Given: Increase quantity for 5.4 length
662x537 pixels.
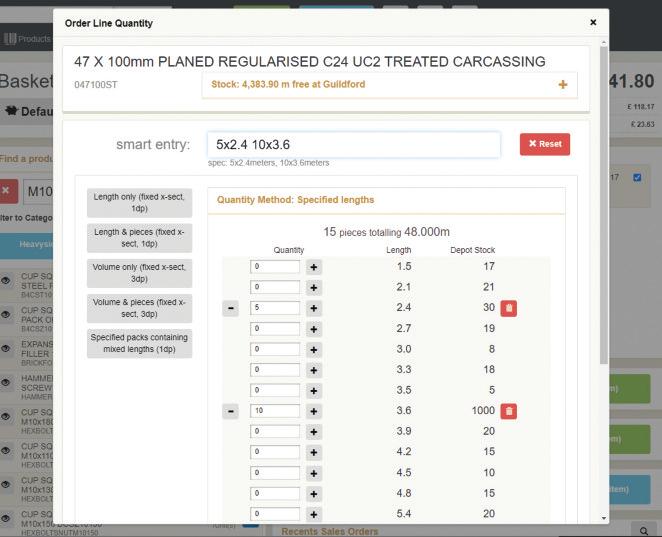Looking at the screenshot, I should 314,515.
